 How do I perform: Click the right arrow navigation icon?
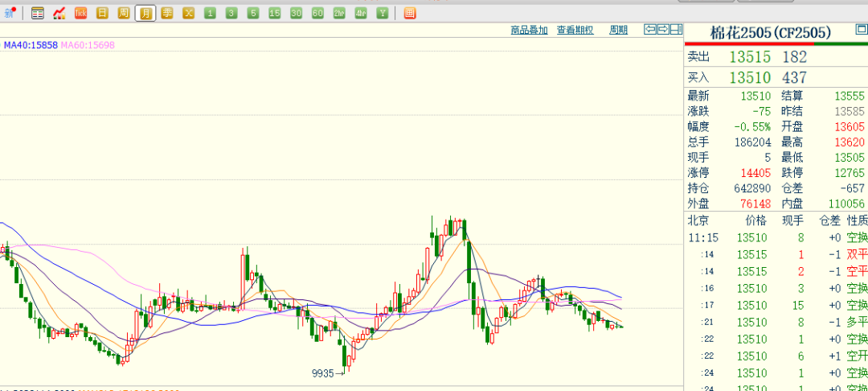click(664, 30)
